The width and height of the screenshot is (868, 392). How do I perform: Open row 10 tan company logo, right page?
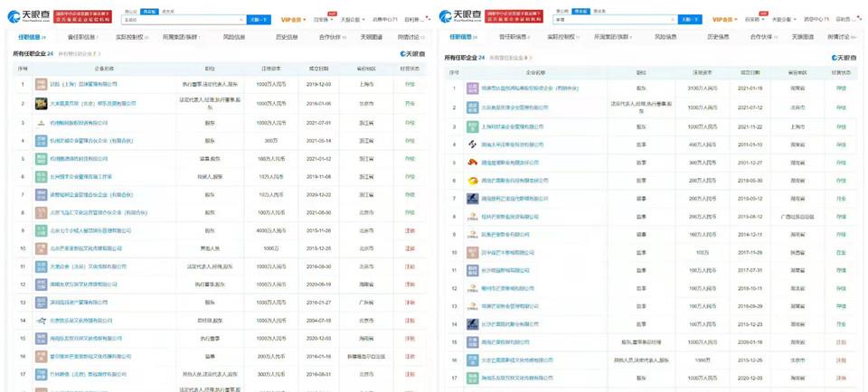[x=472, y=252]
